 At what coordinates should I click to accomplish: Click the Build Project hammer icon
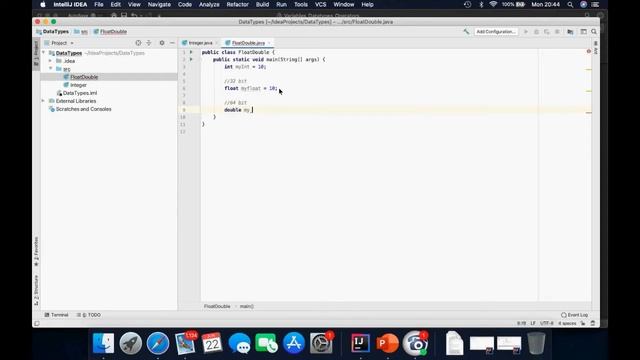[x=466, y=31]
